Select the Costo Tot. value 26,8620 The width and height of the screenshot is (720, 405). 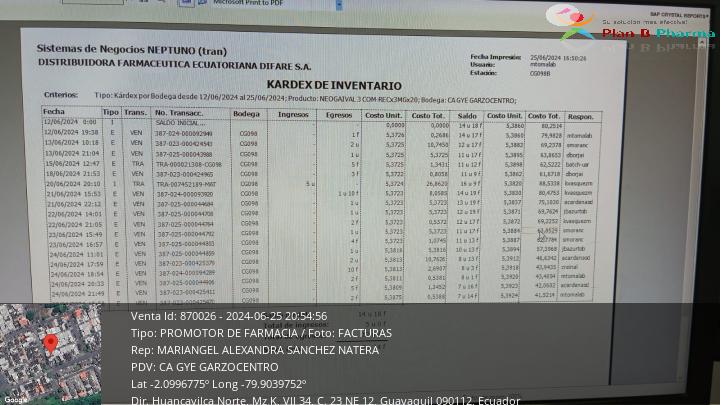438,184
